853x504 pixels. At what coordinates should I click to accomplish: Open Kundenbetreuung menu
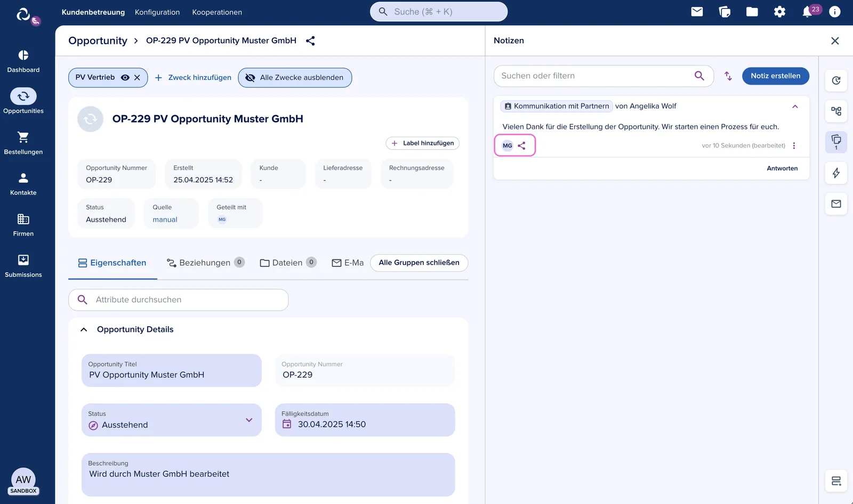pyautogui.click(x=93, y=12)
